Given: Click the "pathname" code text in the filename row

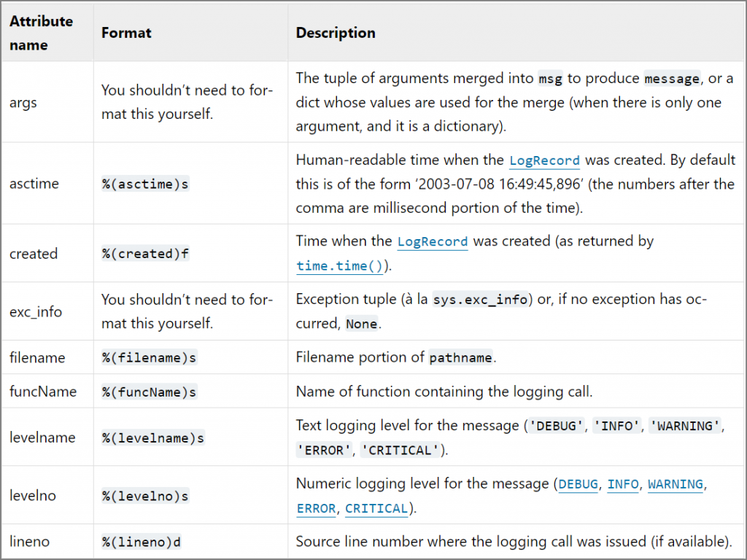Looking at the screenshot, I should coord(461,358).
